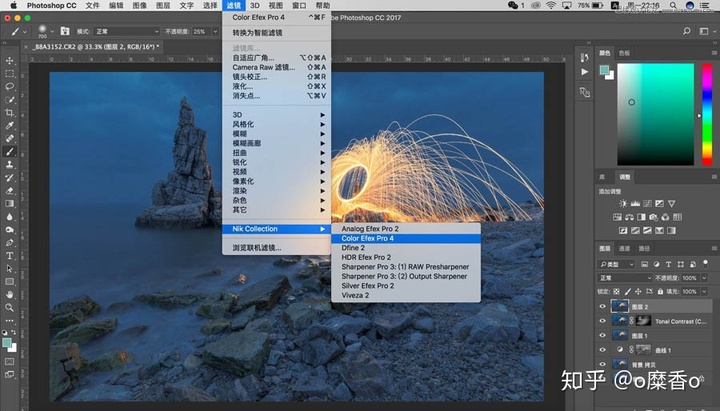
Task: Open the 图像 menu
Action: pos(140,6)
